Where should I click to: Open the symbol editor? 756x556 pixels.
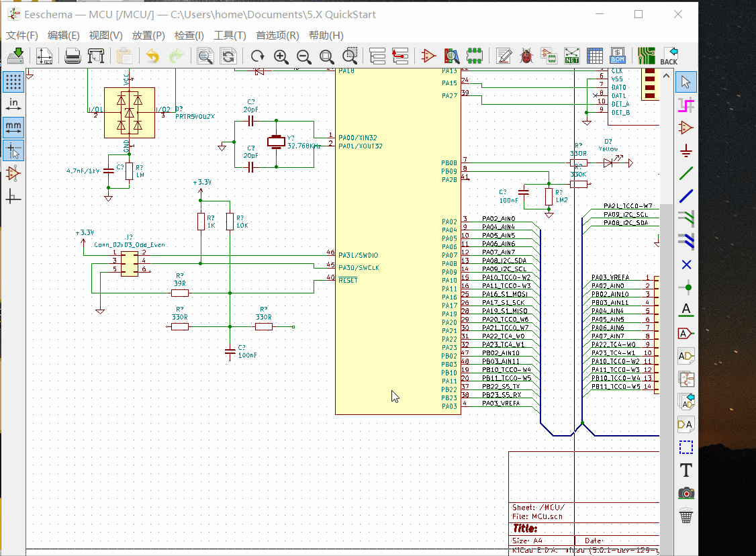[428, 56]
